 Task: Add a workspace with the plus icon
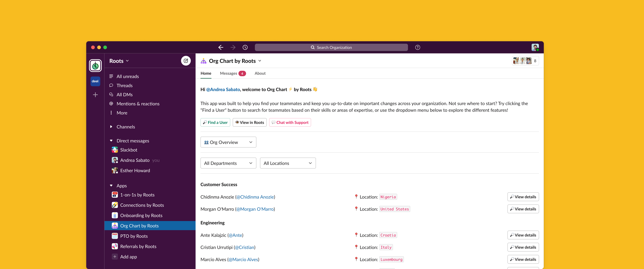tap(95, 95)
